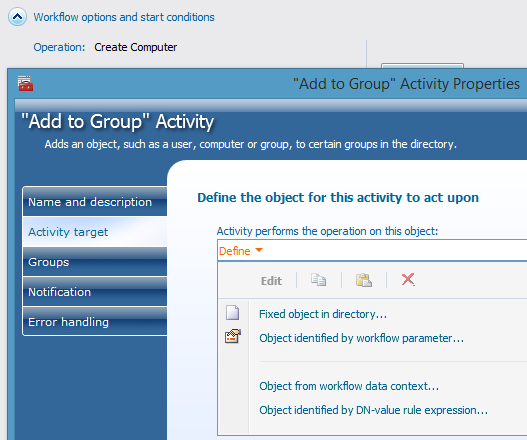Choose Object identified by workflow parameter
Viewport: 527px width, 440px height.
tap(361, 338)
